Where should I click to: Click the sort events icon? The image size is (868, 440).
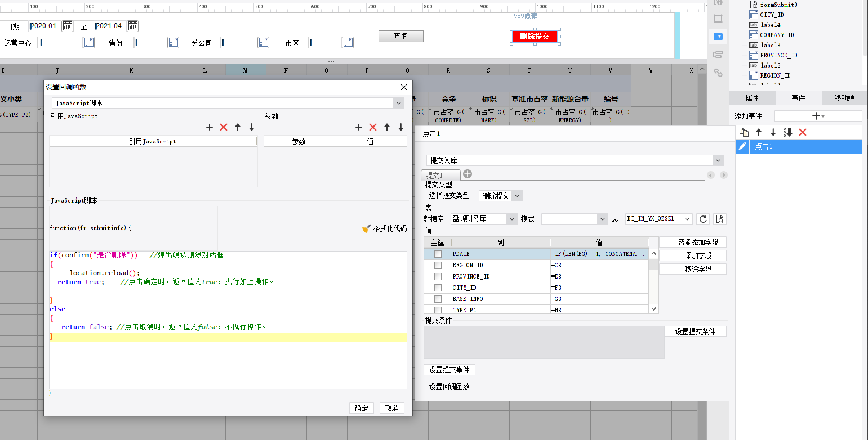coord(788,132)
